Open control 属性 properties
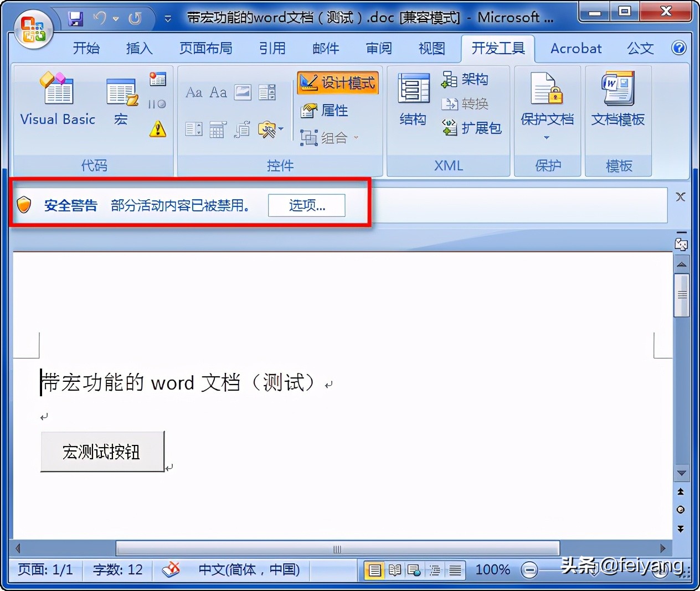Screen dimensions: 700x591 [x=325, y=111]
